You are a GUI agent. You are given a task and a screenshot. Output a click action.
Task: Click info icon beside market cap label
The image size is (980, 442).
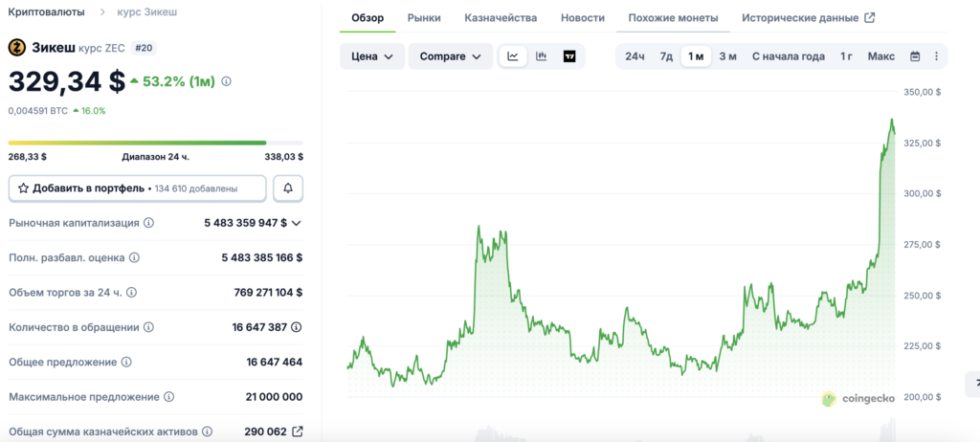pos(147,223)
